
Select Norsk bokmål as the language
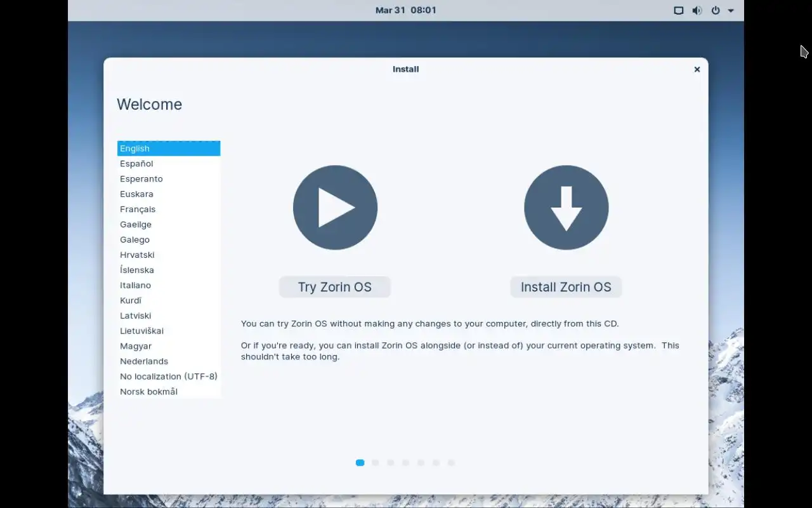click(169, 392)
